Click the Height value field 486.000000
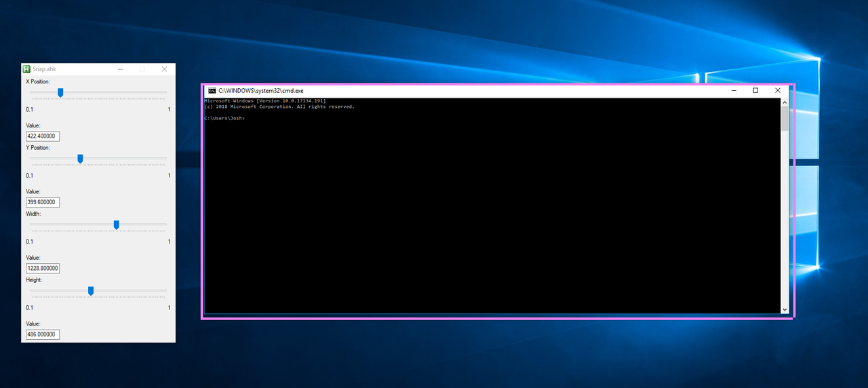This screenshot has width=868, height=388. coord(43,334)
